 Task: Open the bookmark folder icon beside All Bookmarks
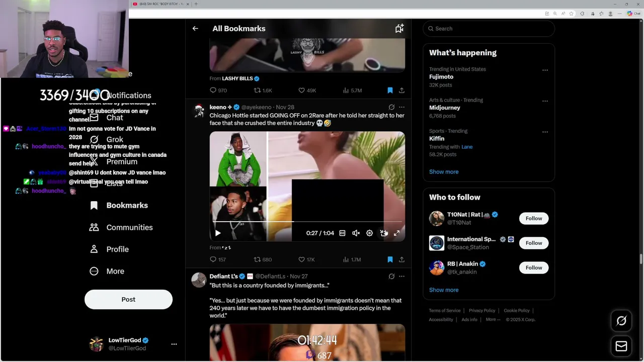point(399,29)
